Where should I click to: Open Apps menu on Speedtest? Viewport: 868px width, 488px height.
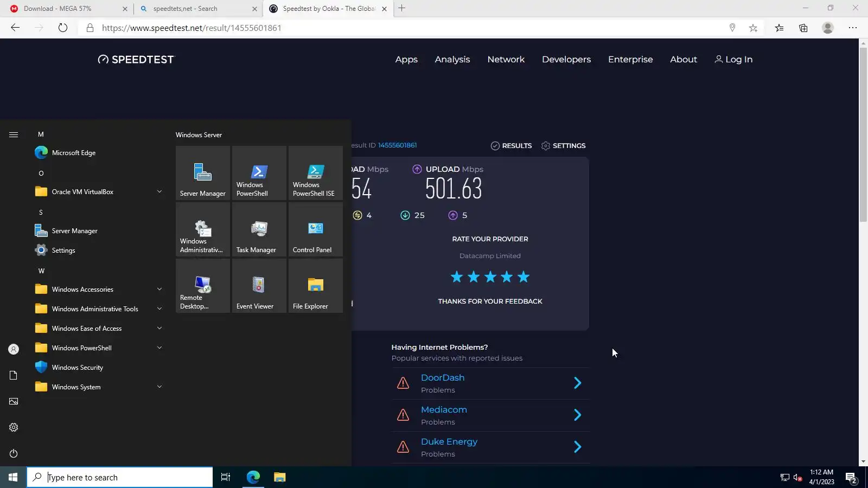(406, 60)
